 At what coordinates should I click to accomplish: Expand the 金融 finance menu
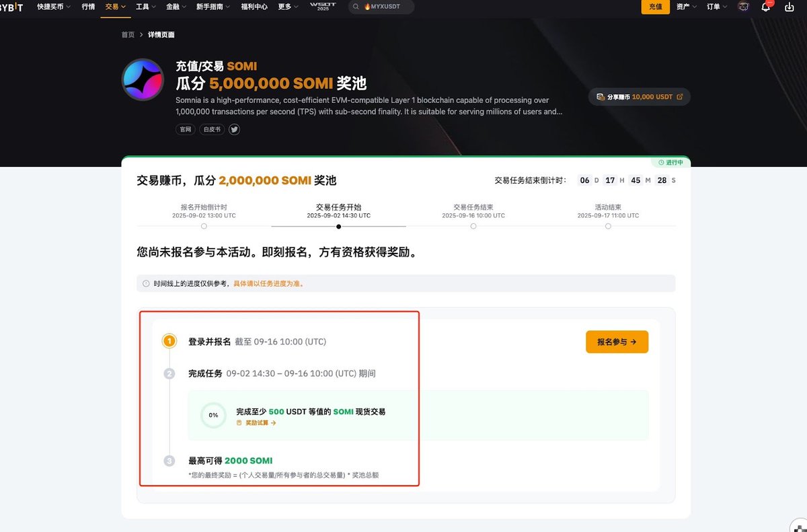[x=176, y=7]
